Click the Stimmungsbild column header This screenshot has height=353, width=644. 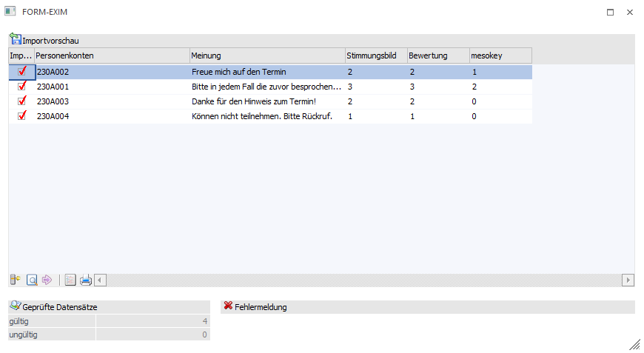pyautogui.click(x=376, y=56)
